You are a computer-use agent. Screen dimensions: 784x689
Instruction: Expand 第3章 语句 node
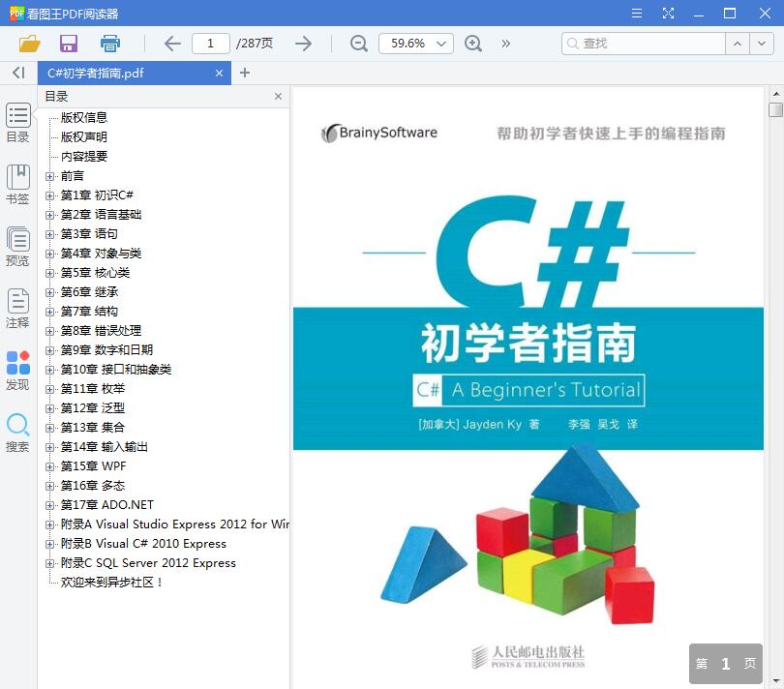pyautogui.click(x=49, y=234)
